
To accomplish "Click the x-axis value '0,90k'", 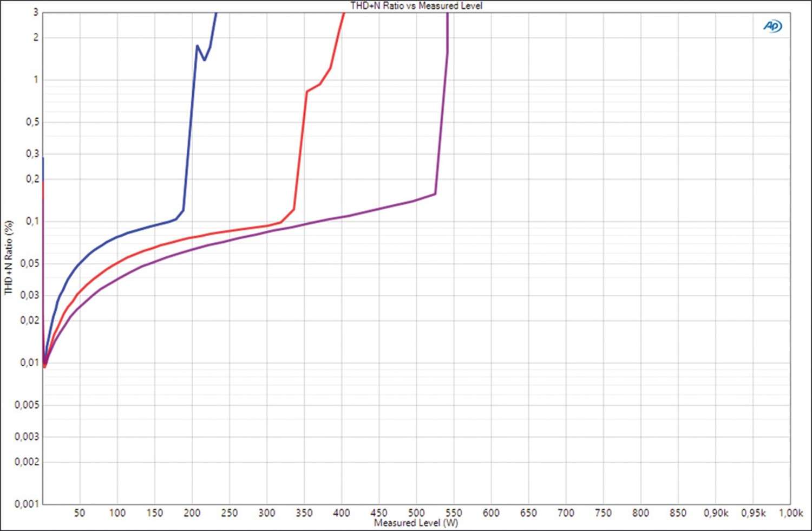I will (716, 513).
